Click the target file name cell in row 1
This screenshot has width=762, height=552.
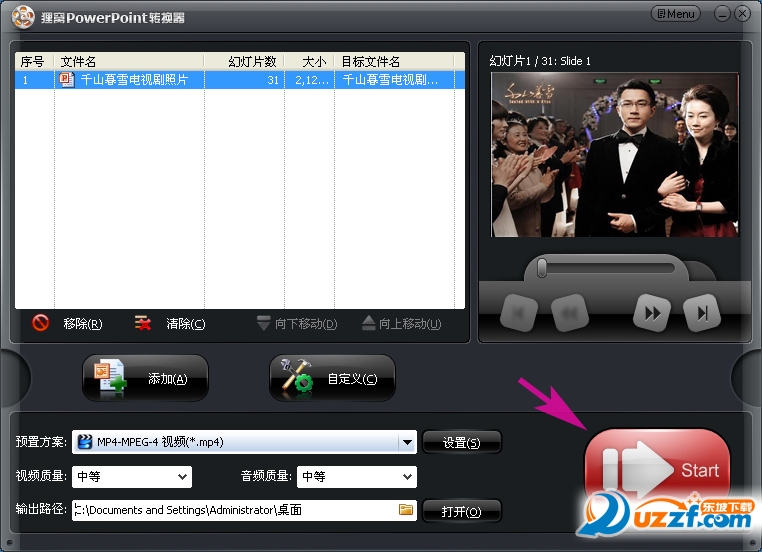pos(394,80)
